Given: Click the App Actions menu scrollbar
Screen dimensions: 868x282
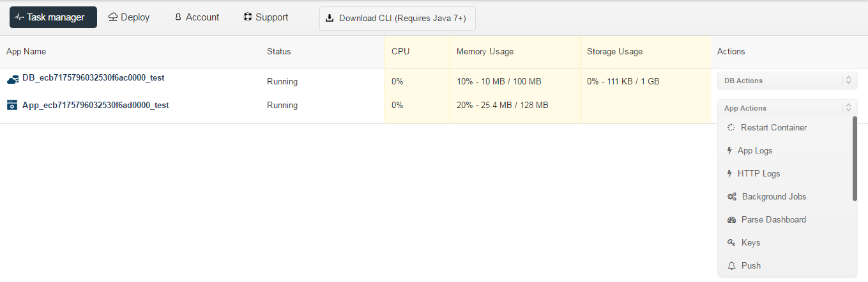Looking at the screenshot, I should pos(855,159).
